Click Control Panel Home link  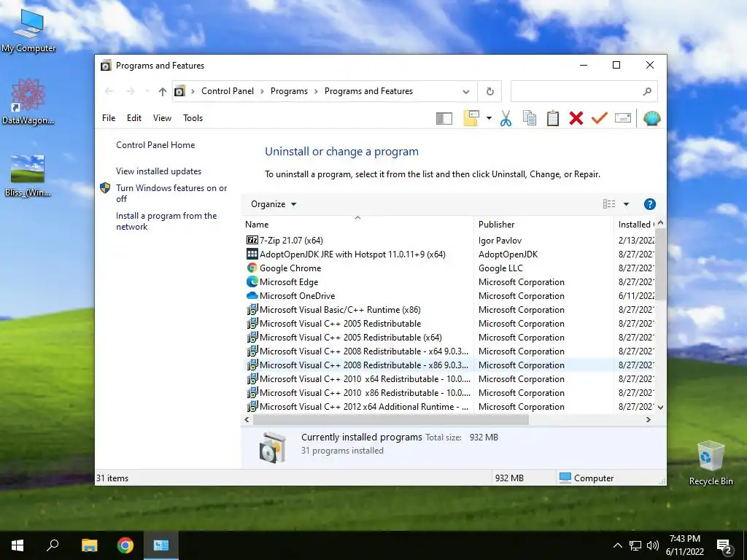[155, 145]
